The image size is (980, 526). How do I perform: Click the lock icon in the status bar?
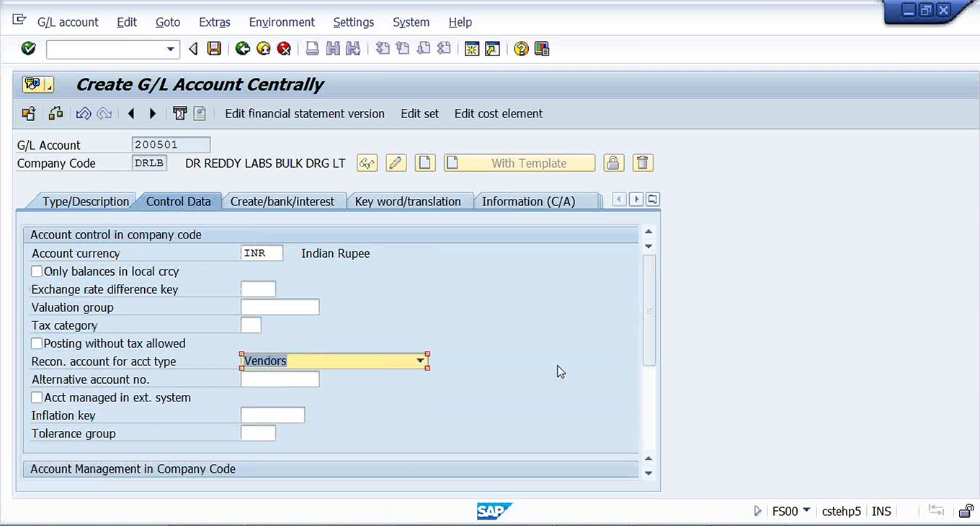[x=966, y=511]
